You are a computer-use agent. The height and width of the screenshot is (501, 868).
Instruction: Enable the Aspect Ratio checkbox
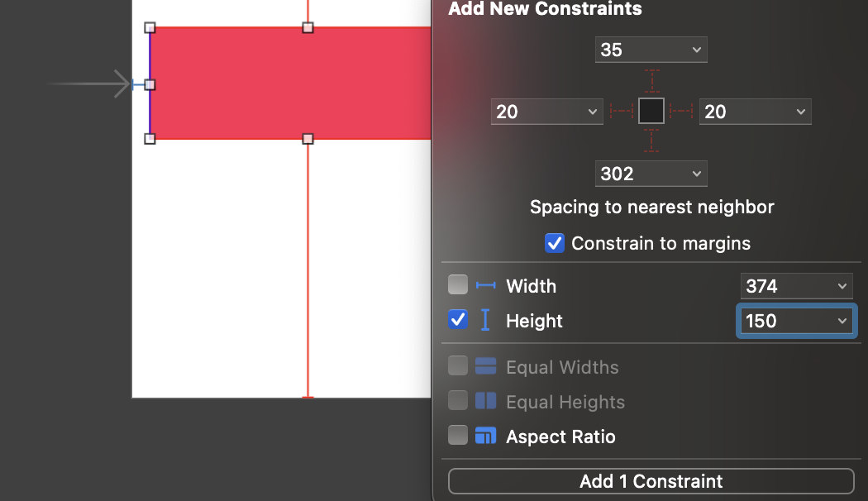point(458,436)
